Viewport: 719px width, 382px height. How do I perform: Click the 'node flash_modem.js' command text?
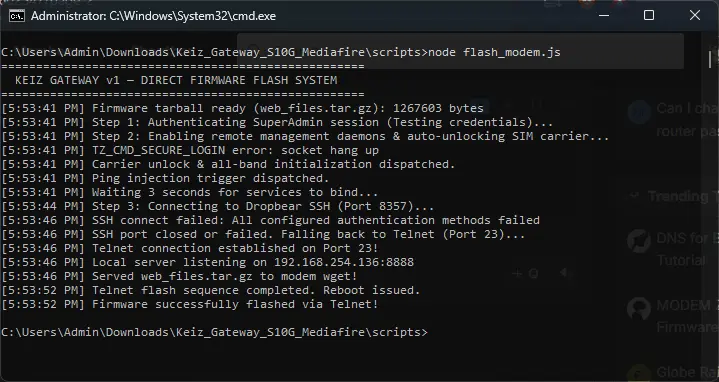[x=494, y=52]
